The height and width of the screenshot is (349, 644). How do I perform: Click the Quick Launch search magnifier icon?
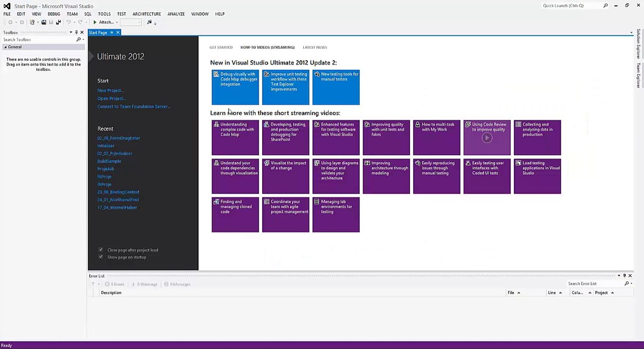coord(605,6)
